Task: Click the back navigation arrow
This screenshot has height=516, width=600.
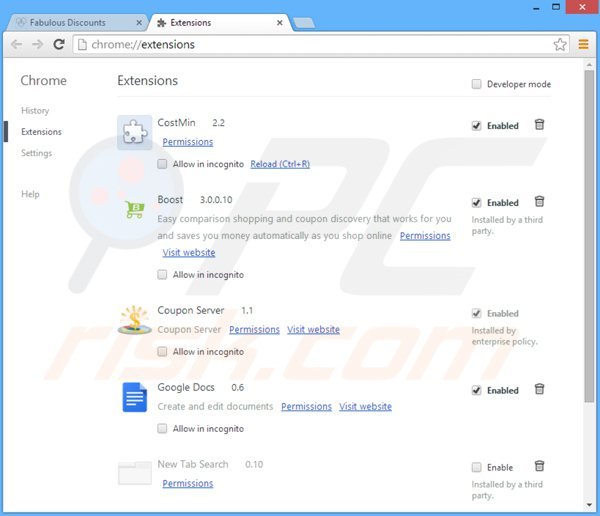Action: [15, 44]
